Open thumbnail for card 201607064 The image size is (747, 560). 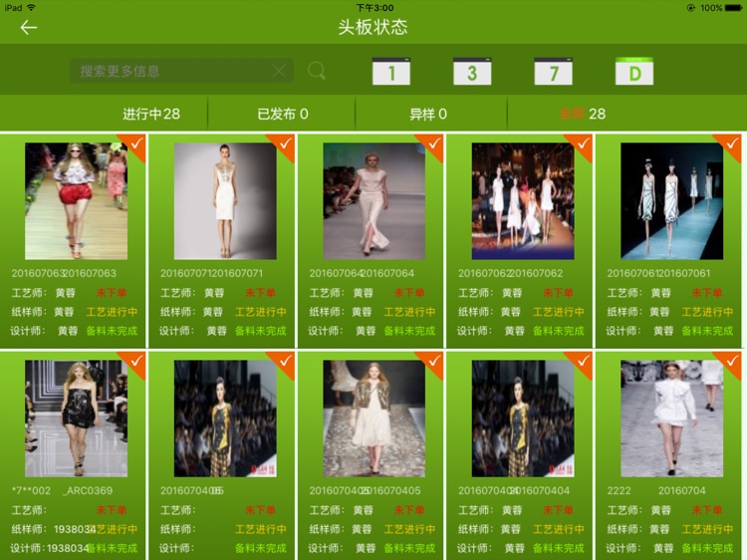pyautogui.click(x=373, y=201)
